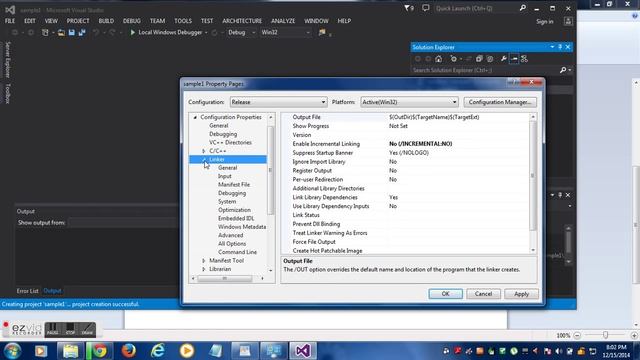
Task: Open the ARCHITECTURE menu
Action: coord(242,21)
